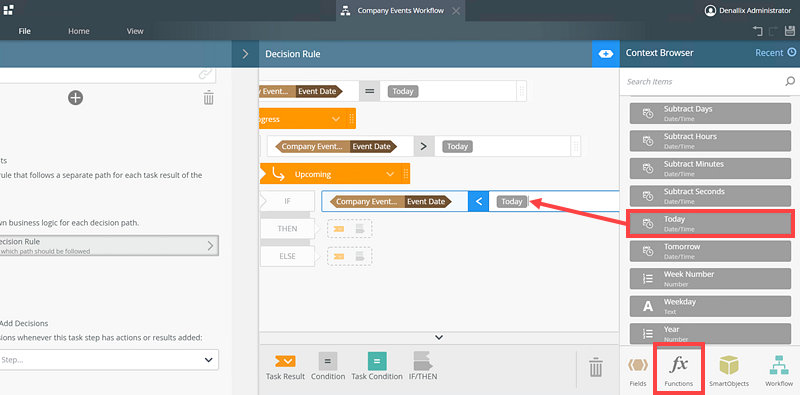Open the Home menu
The width and height of the screenshot is (800, 395).
pyautogui.click(x=79, y=31)
